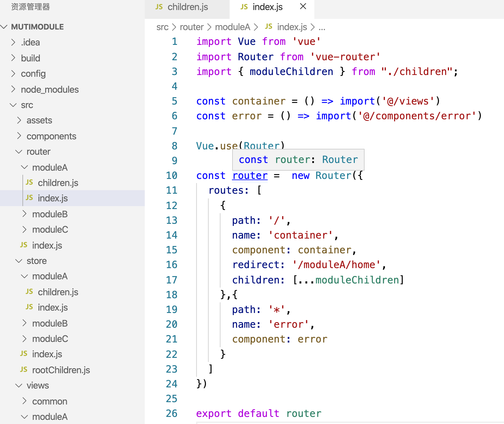This screenshot has width=504, height=424.
Task: Collapse moduleA folder under views
Action: [25, 417]
